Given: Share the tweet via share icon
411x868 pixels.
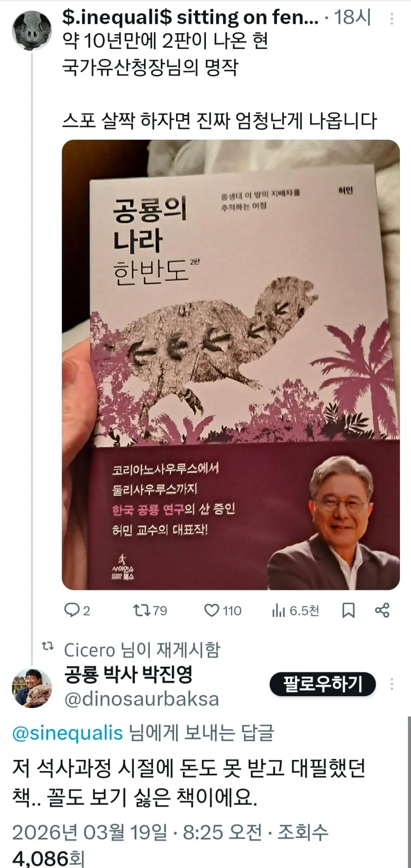Looking at the screenshot, I should tap(382, 610).
